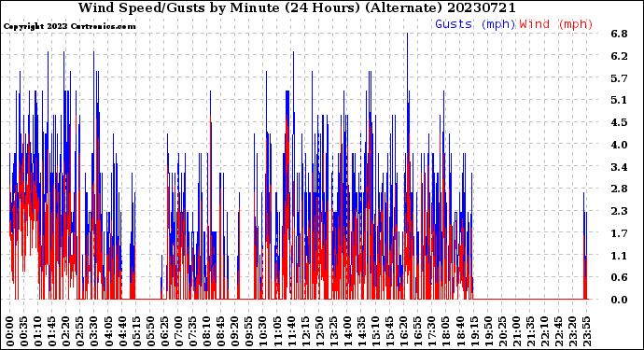The image size is (644, 350).
Task: Click the 3.4 y-axis label
Action: (619, 167)
